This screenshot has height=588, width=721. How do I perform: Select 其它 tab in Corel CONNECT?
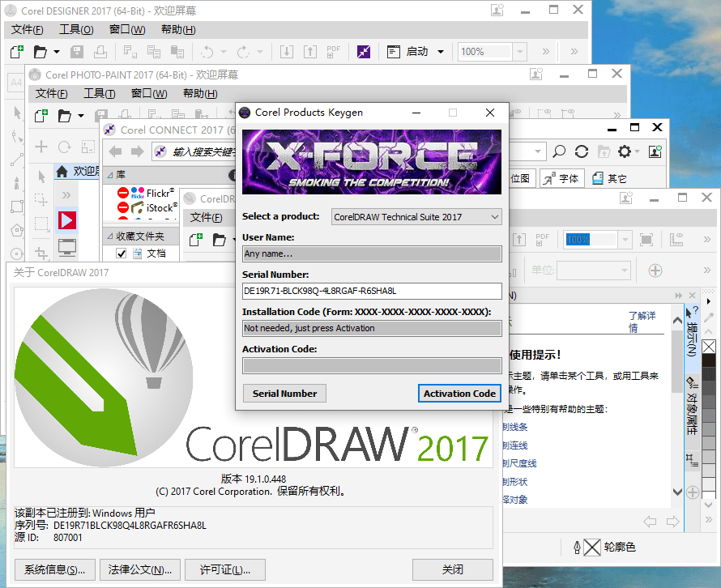point(609,178)
